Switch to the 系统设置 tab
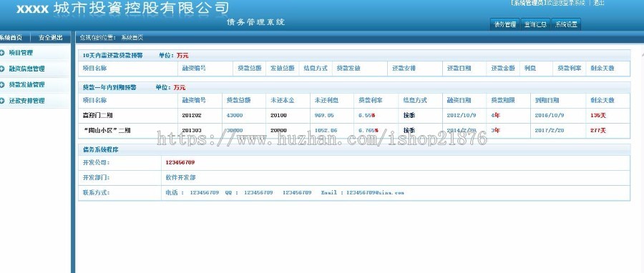Image resolution: width=644 pixels, height=273 pixels. pyautogui.click(x=567, y=24)
